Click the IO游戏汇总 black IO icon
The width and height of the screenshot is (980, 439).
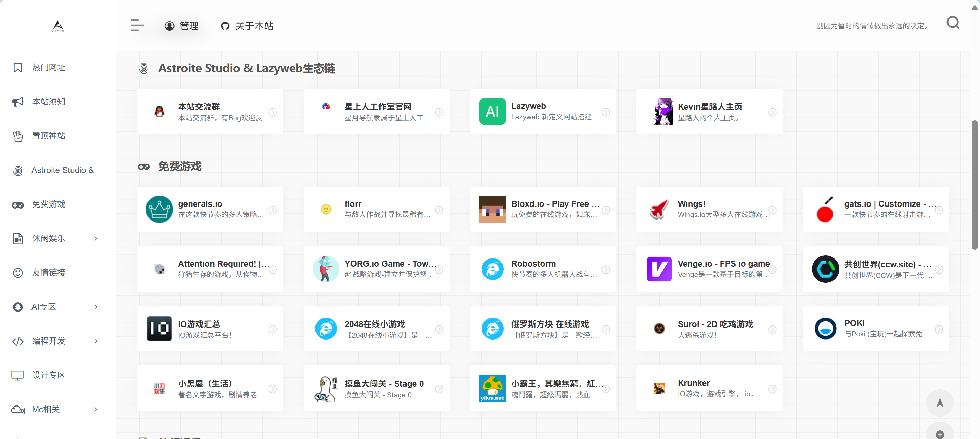[159, 329]
